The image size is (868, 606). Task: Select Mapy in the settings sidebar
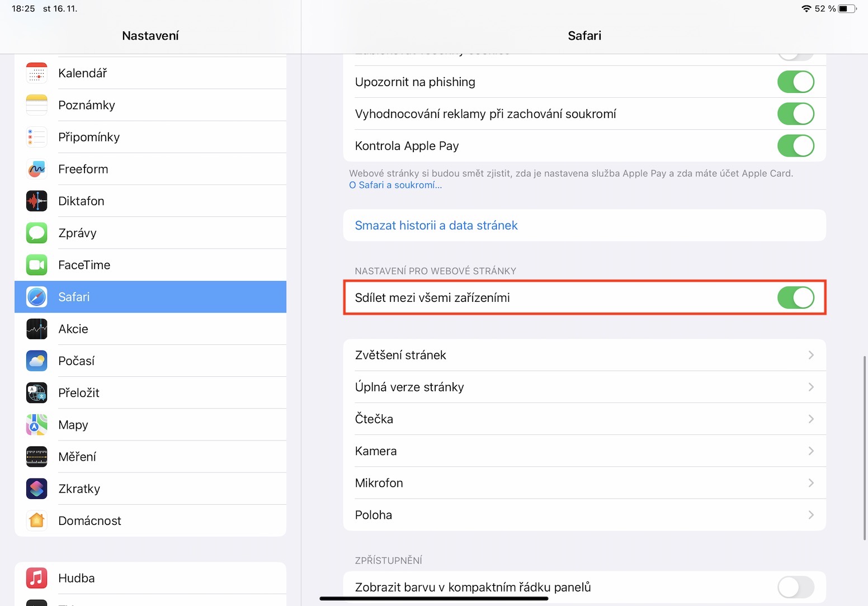click(x=73, y=425)
